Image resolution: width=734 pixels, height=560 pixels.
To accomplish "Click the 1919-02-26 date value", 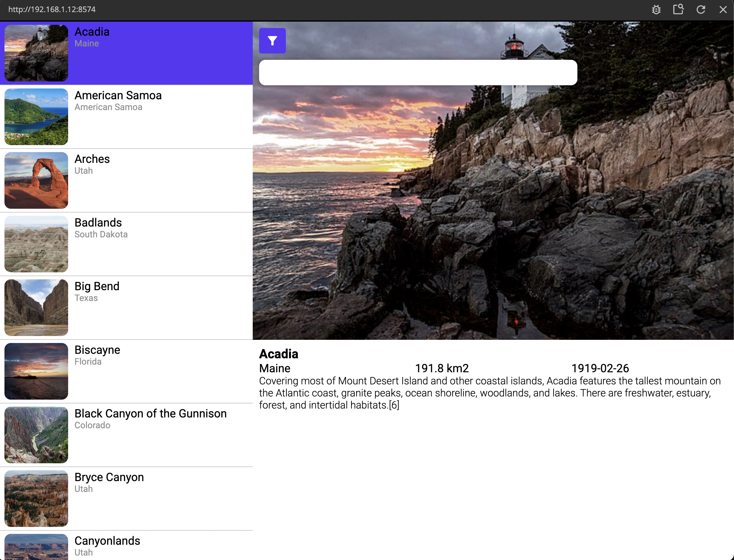I will tap(600, 368).
